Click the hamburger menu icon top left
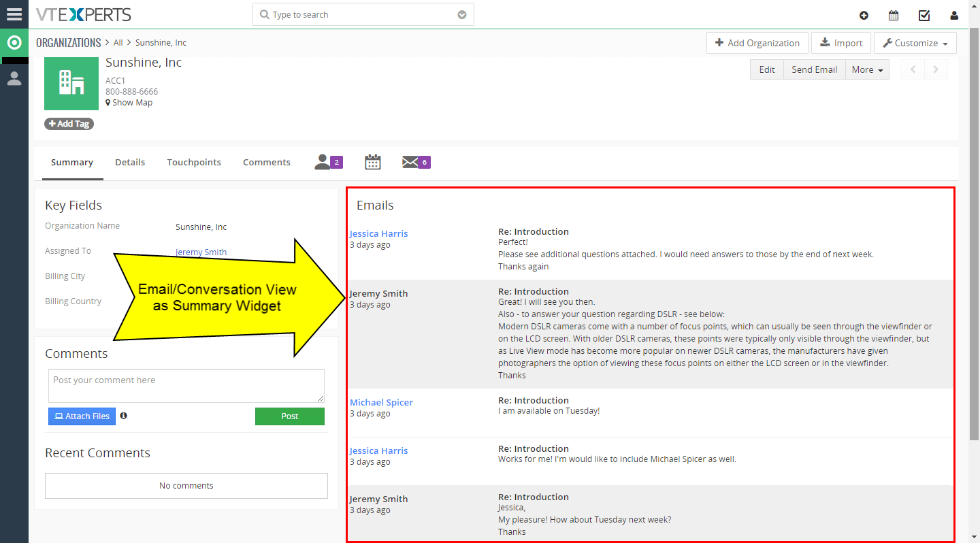 [14, 14]
